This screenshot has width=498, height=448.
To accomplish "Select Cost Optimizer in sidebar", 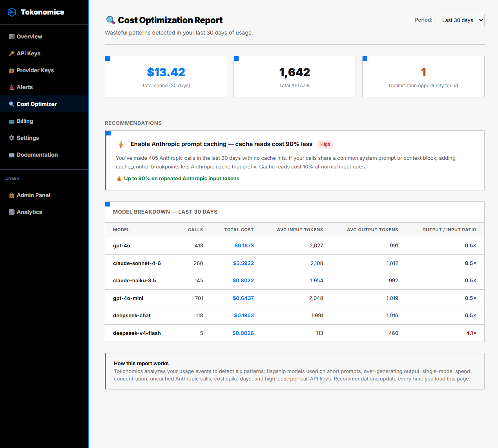I will pyautogui.click(x=44, y=104).
